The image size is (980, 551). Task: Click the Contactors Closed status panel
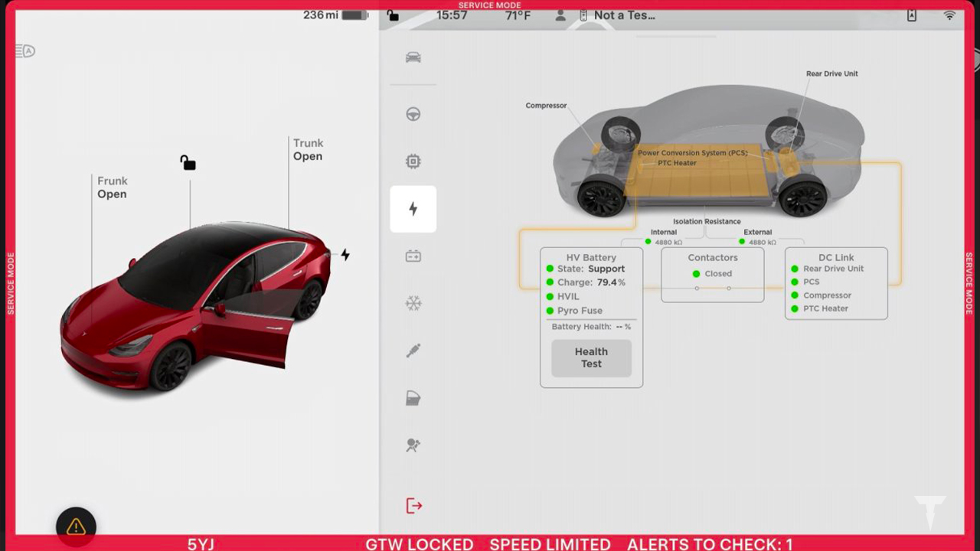point(712,274)
